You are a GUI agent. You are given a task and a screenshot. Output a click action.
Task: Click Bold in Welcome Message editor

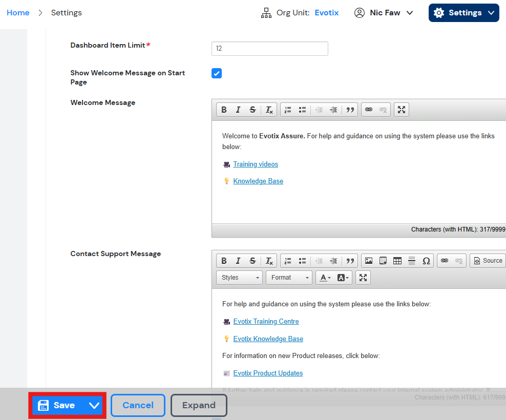click(224, 110)
